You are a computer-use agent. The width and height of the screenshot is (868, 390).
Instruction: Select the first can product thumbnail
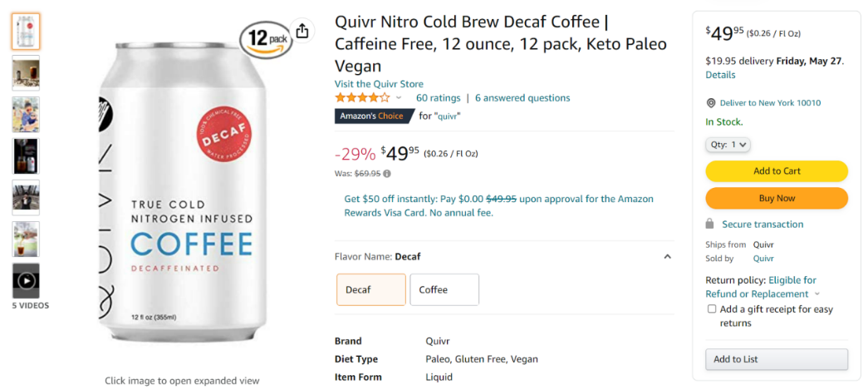click(26, 32)
